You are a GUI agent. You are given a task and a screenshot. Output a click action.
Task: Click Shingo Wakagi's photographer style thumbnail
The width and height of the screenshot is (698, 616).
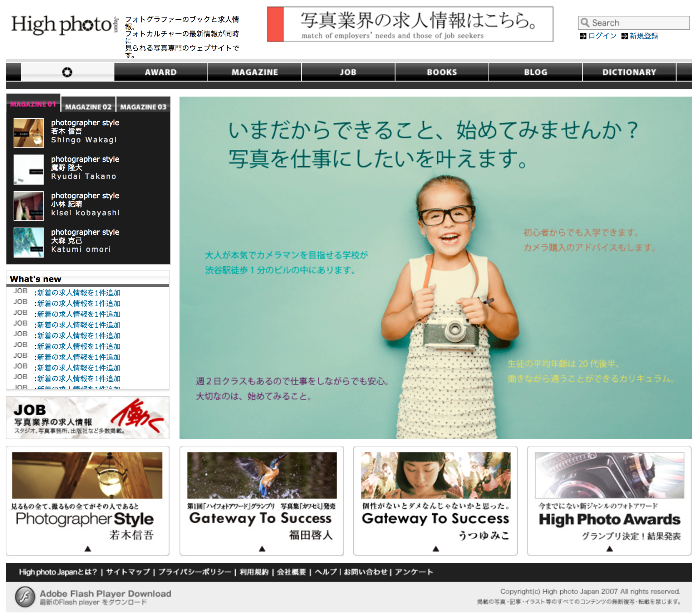(28, 133)
